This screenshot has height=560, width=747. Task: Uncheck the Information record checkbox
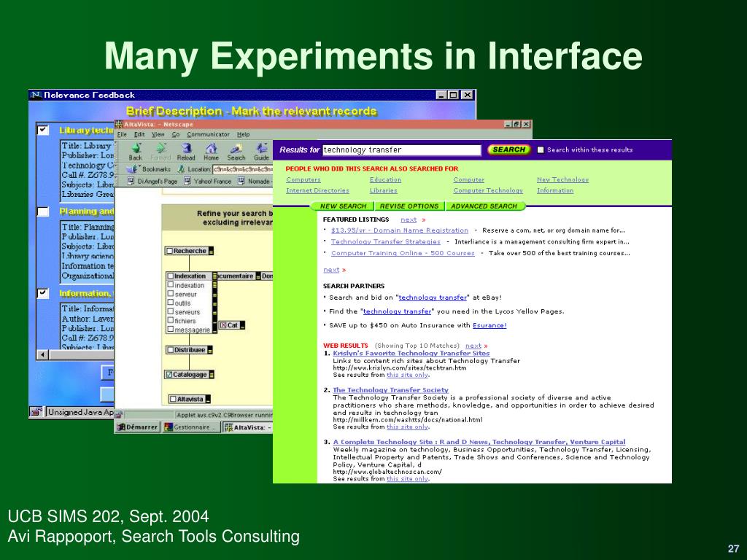tap(43, 293)
